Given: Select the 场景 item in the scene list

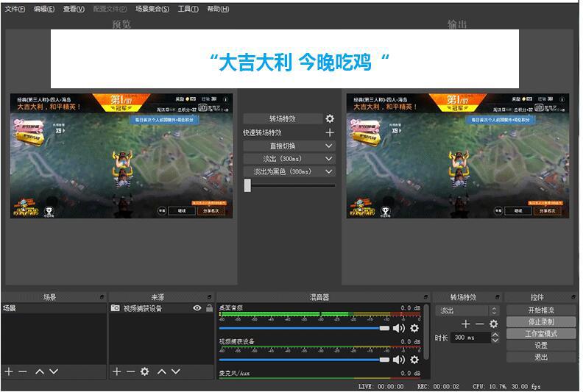Looking at the screenshot, I should 54,308.
